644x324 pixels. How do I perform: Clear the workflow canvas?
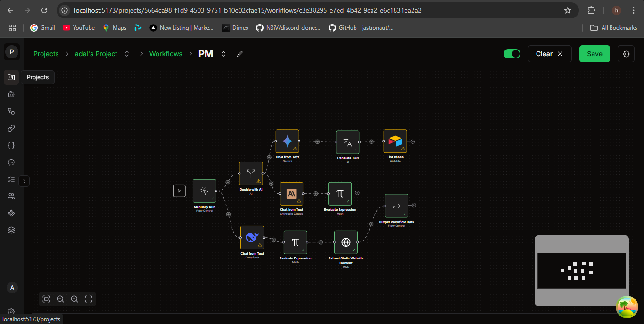(x=549, y=54)
